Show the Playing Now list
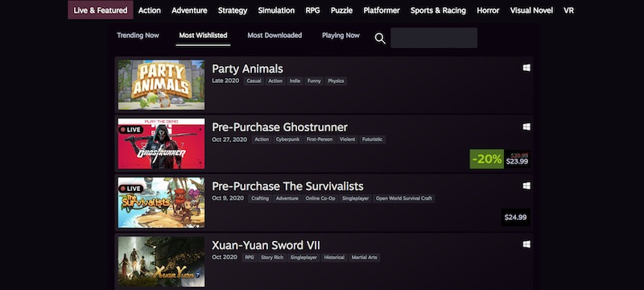 point(341,35)
